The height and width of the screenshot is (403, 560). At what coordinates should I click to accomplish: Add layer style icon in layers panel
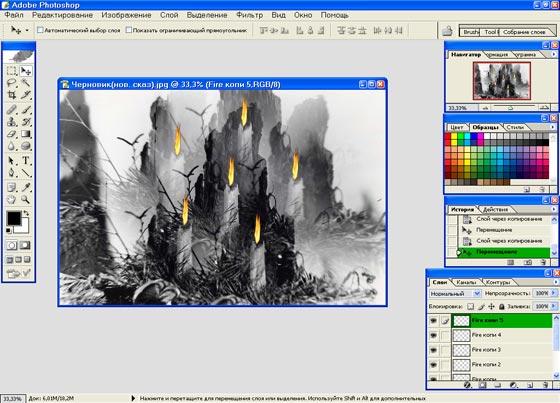(467, 385)
